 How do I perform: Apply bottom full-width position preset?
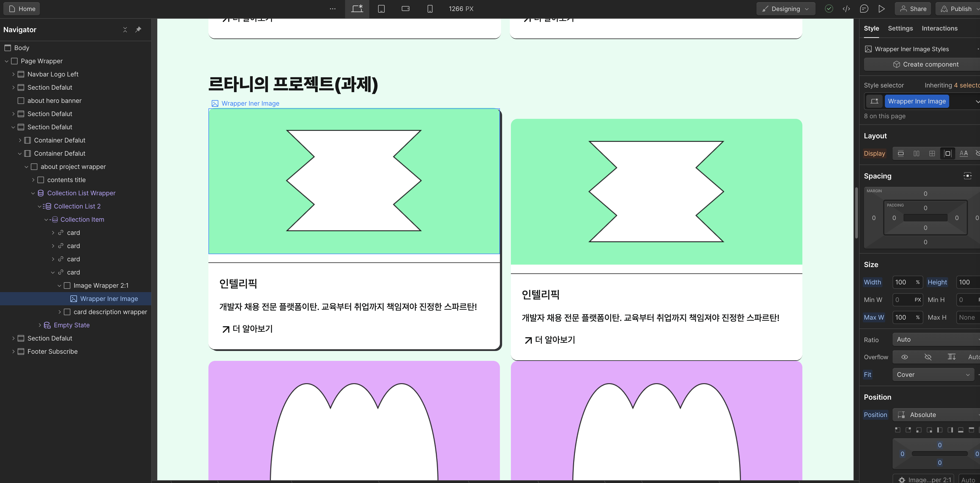[960, 430]
